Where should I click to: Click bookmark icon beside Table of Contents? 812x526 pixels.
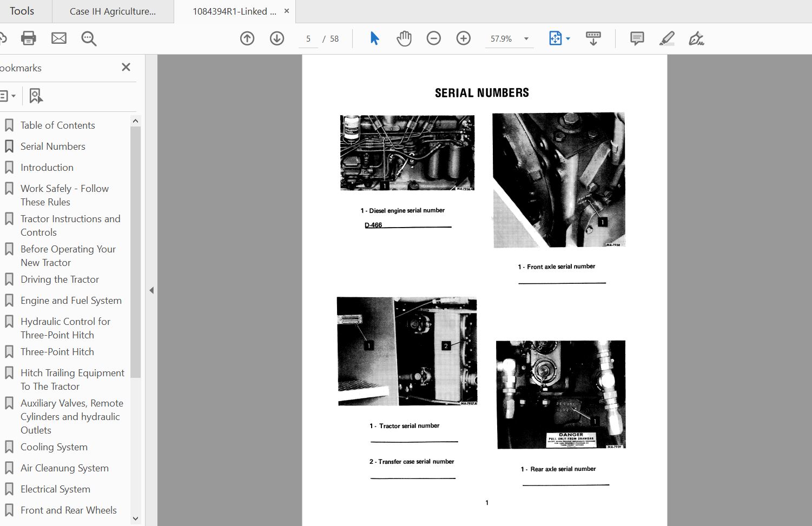pos(9,125)
